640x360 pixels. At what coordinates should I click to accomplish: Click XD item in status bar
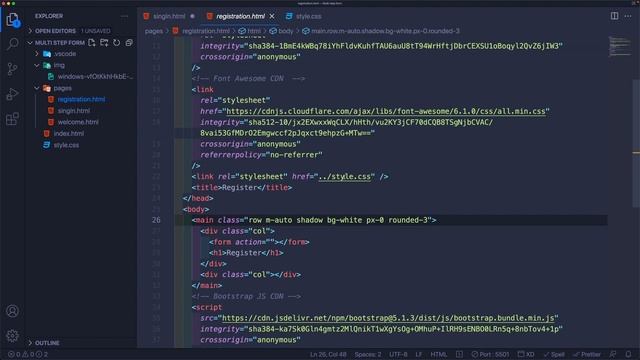click(x=526, y=354)
